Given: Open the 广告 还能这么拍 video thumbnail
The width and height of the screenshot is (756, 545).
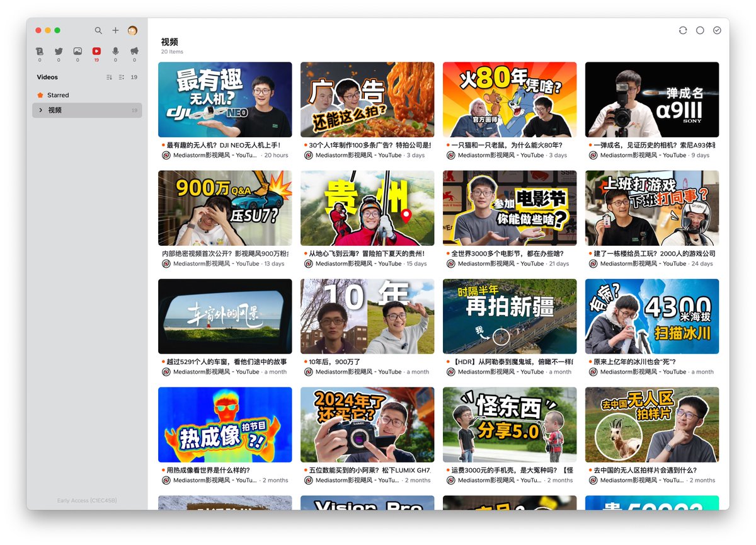Looking at the screenshot, I should tap(367, 100).
